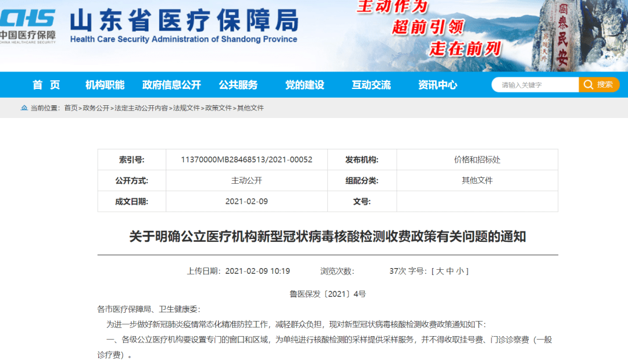Click the 价格和招标处 publisher cell
This screenshot has height=364, width=628.
[x=477, y=159]
